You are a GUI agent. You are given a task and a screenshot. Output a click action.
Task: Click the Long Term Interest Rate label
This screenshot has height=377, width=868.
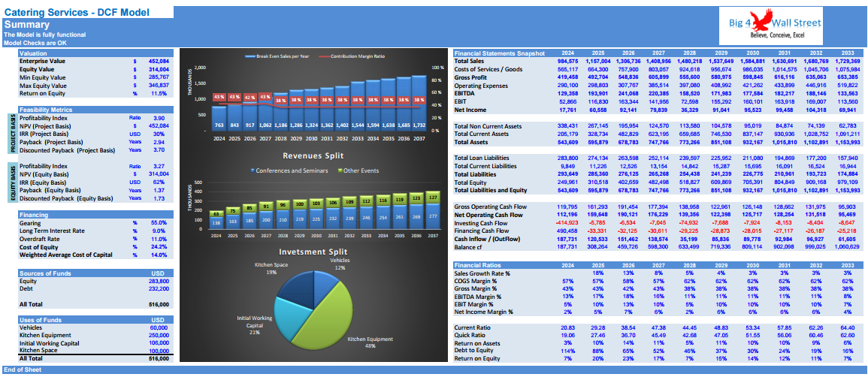[x=53, y=231]
